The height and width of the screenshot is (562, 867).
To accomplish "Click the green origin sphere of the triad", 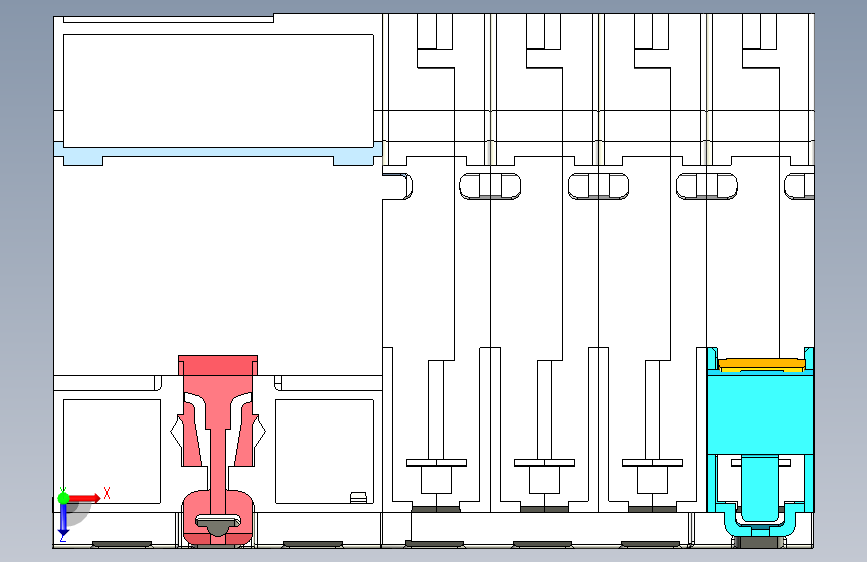I will click(x=63, y=498).
